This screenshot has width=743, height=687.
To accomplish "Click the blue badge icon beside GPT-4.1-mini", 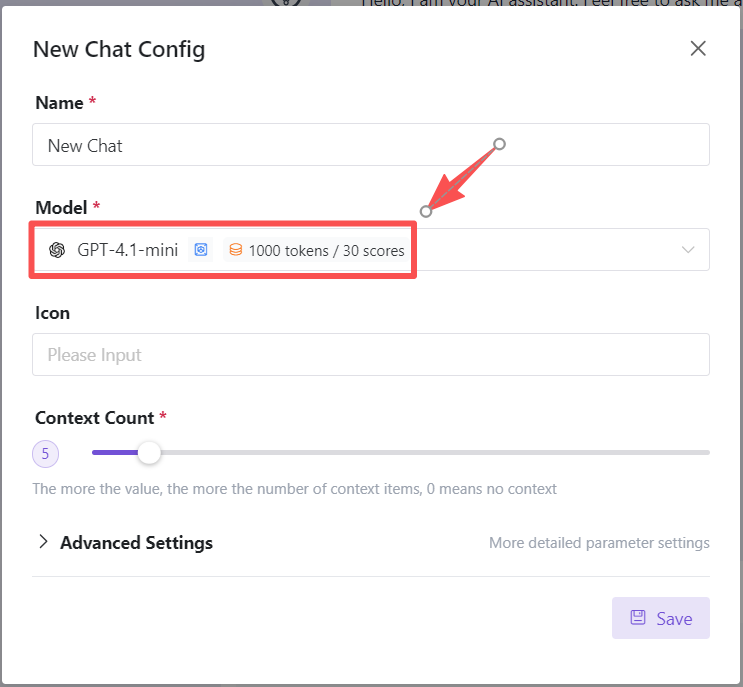I will click(201, 250).
